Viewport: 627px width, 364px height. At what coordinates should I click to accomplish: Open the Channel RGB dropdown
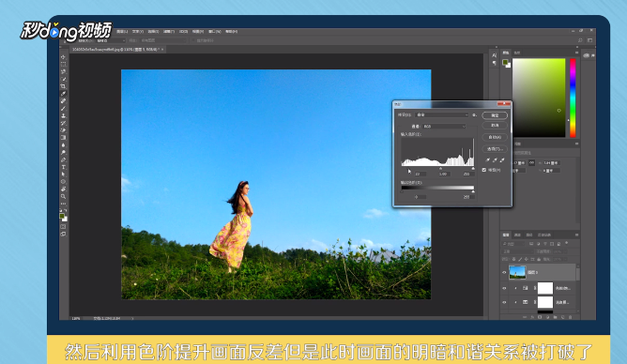(444, 127)
